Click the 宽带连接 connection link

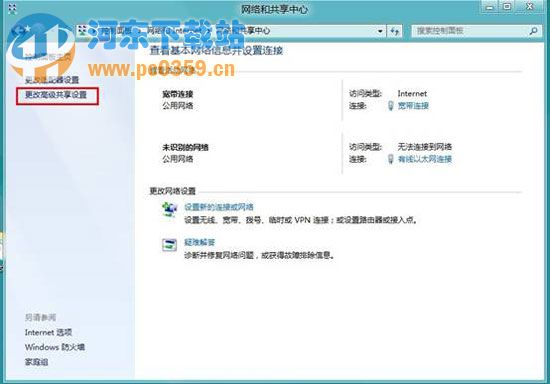point(413,106)
